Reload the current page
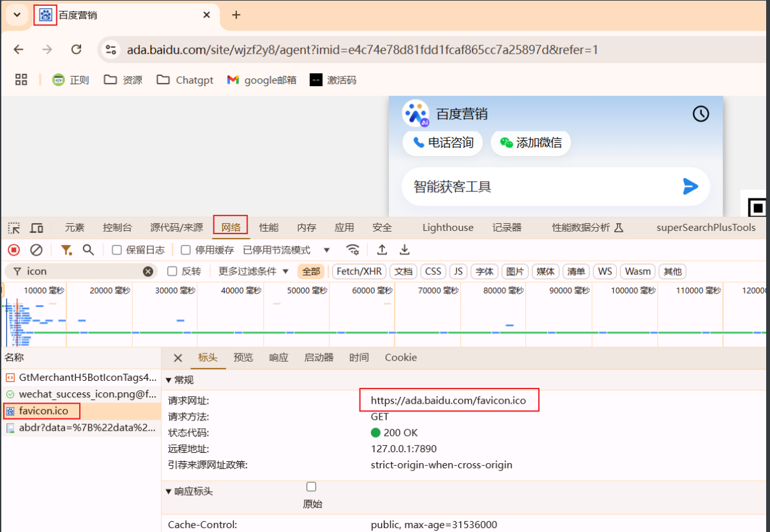This screenshot has height=532, width=770. pos(76,50)
